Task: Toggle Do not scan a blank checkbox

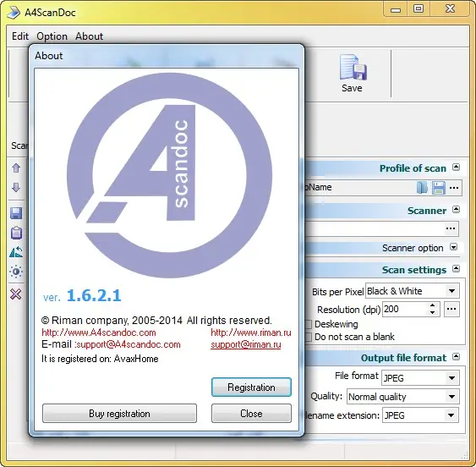Action: tap(309, 337)
